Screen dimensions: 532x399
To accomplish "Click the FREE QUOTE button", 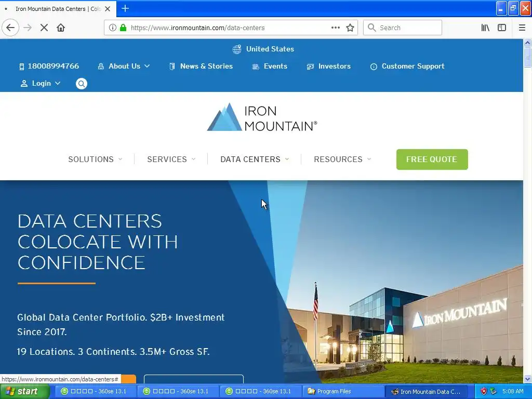I will pyautogui.click(x=432, y=159).
